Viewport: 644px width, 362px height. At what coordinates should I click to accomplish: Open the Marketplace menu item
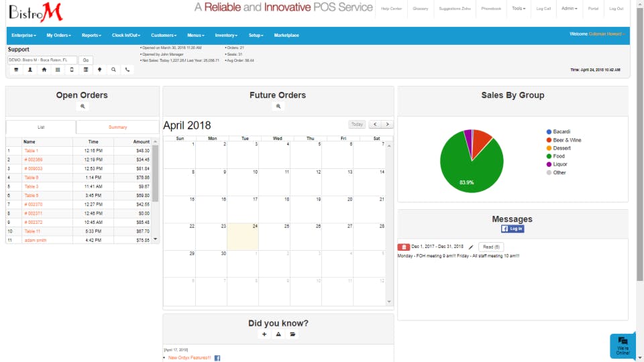coord(286,36)
